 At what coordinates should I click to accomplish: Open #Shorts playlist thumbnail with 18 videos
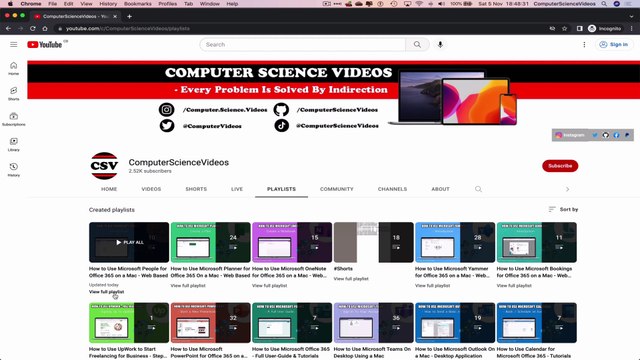point(373,242)
